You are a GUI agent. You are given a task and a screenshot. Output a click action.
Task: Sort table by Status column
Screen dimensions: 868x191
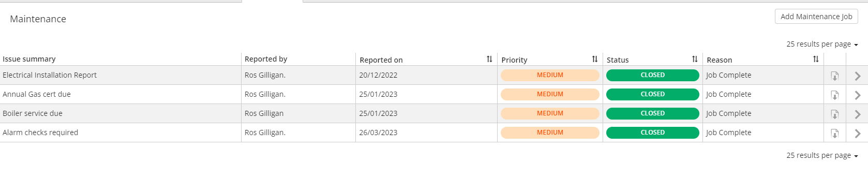click(695, 59)
